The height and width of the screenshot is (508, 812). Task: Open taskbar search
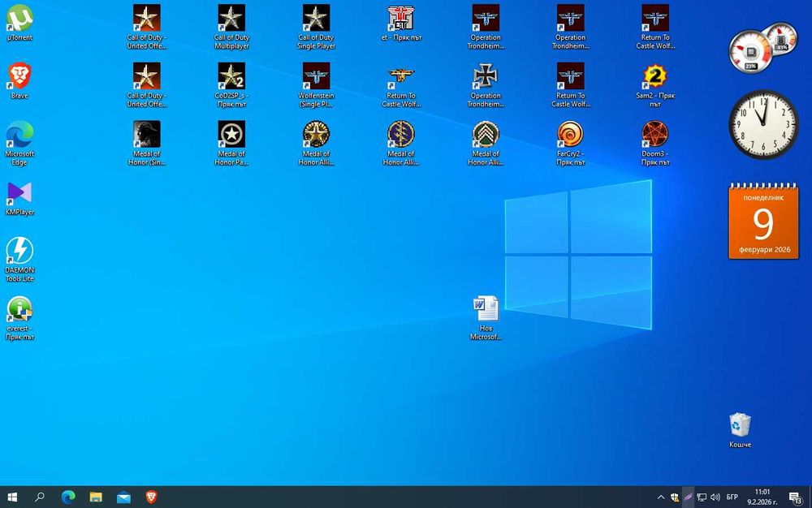click(x=39, y=497)
